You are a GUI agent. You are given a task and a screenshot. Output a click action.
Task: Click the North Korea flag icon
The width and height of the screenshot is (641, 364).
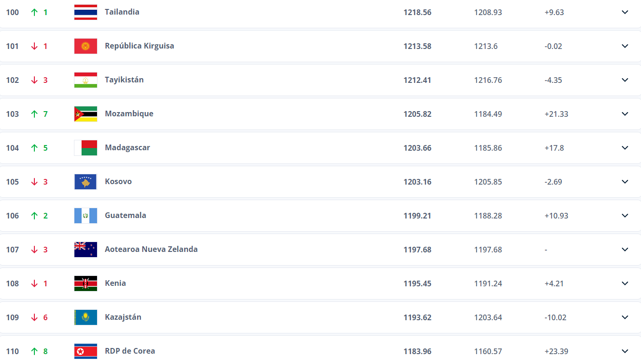86,351
